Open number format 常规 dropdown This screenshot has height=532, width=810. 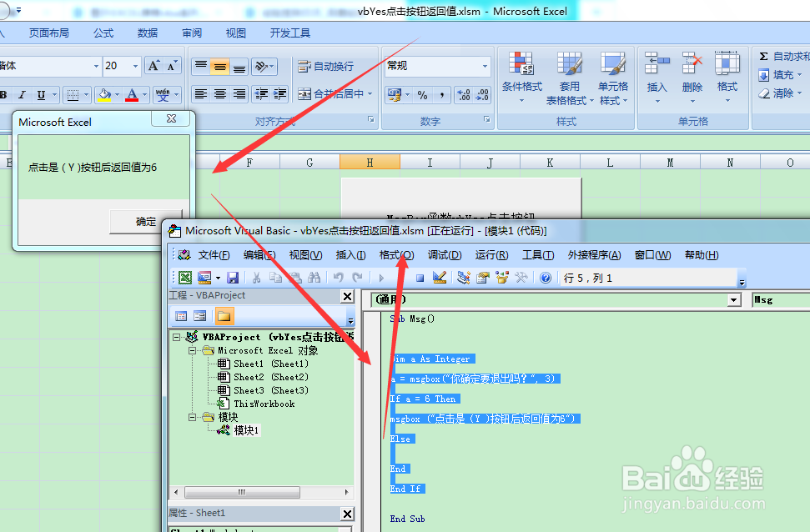coord(485,66)
